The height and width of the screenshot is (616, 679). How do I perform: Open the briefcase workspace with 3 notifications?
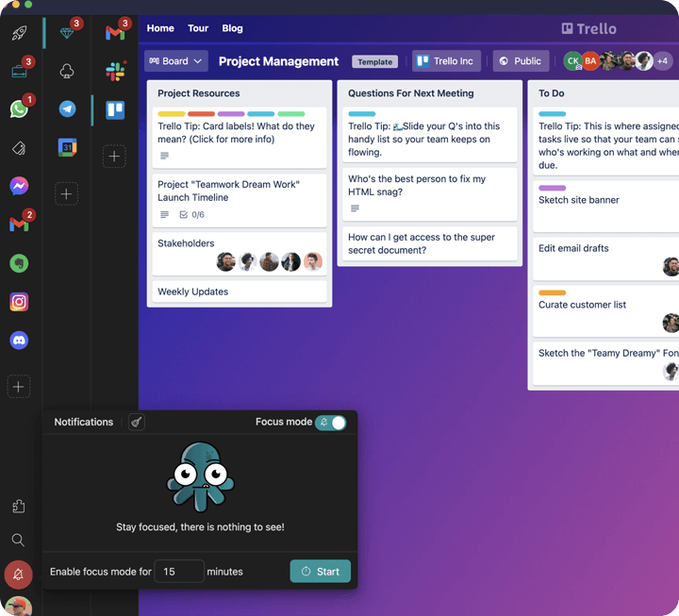pyautogui.click(x=19, y=71)
